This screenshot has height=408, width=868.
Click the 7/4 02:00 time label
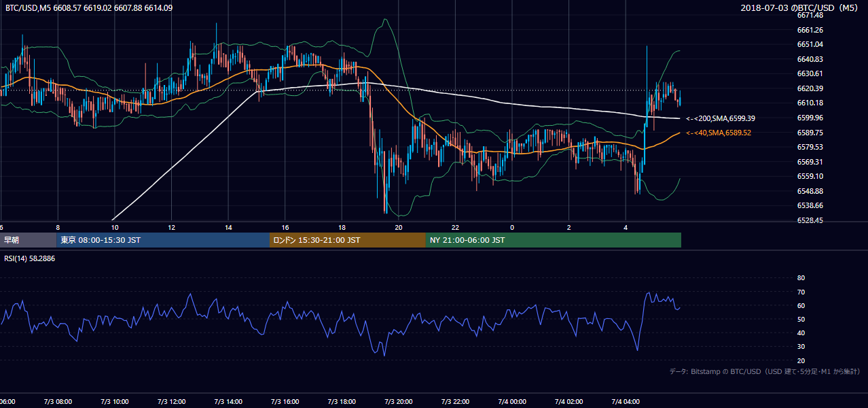coord(568,402)
